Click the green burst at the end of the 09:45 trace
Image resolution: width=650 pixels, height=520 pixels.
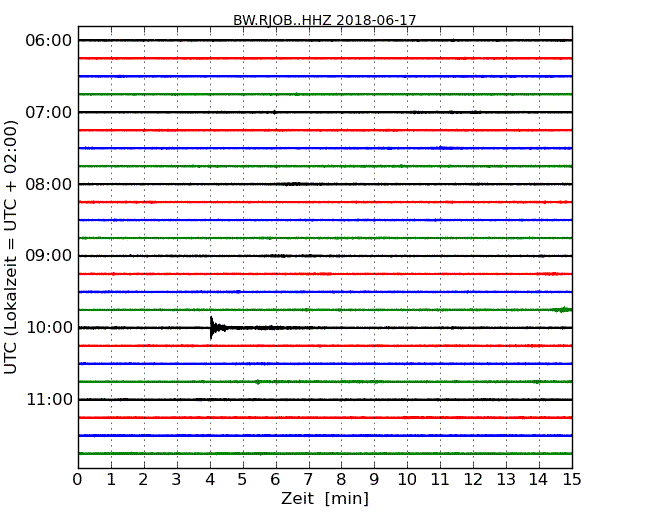562,309
